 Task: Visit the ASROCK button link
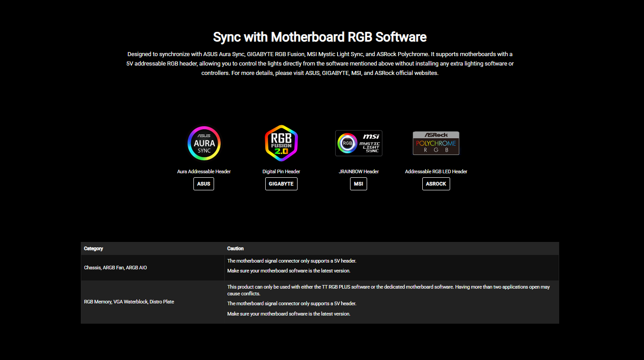tap(436, 184)
